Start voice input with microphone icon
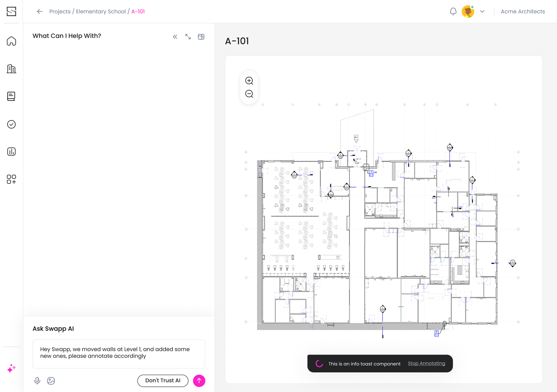Viewport: 557px width, 392px height. [37, 381]
